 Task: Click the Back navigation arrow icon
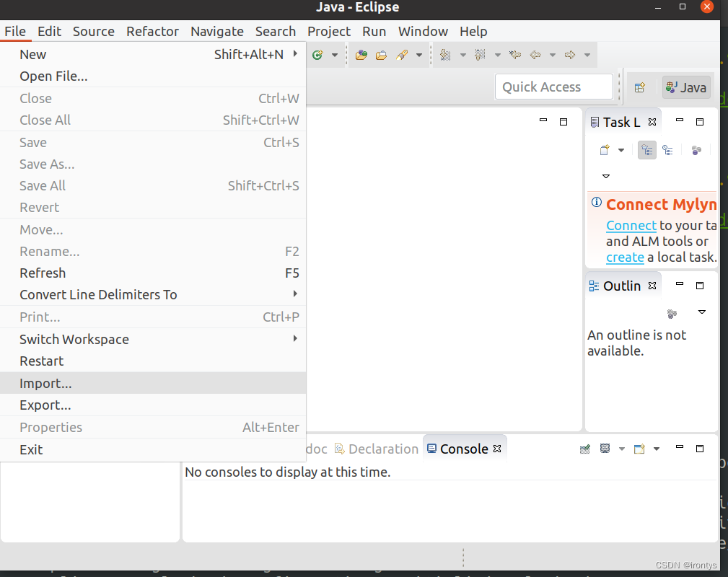535,56
